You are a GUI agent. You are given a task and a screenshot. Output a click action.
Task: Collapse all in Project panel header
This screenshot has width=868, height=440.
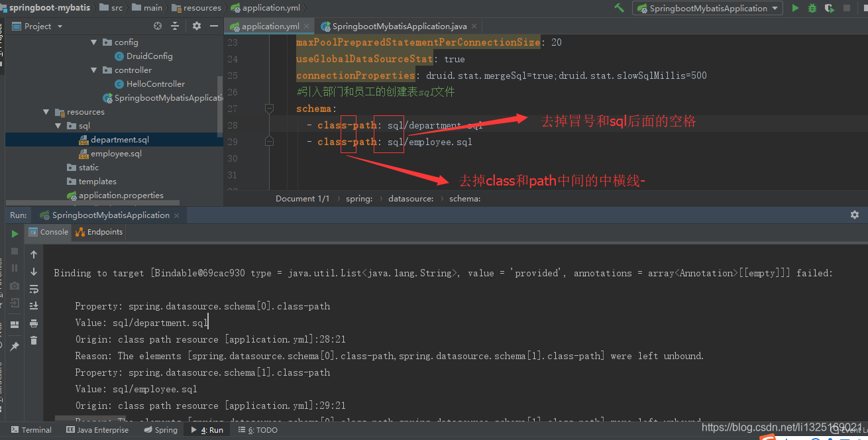[x=176, y=26]
